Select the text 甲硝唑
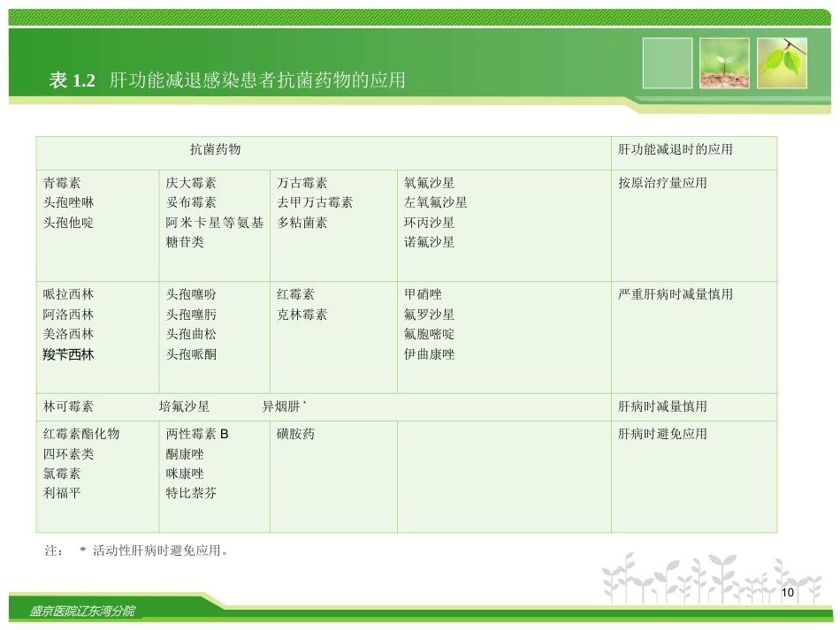Screen dimensions: 840x630 [x=423, y=294]
